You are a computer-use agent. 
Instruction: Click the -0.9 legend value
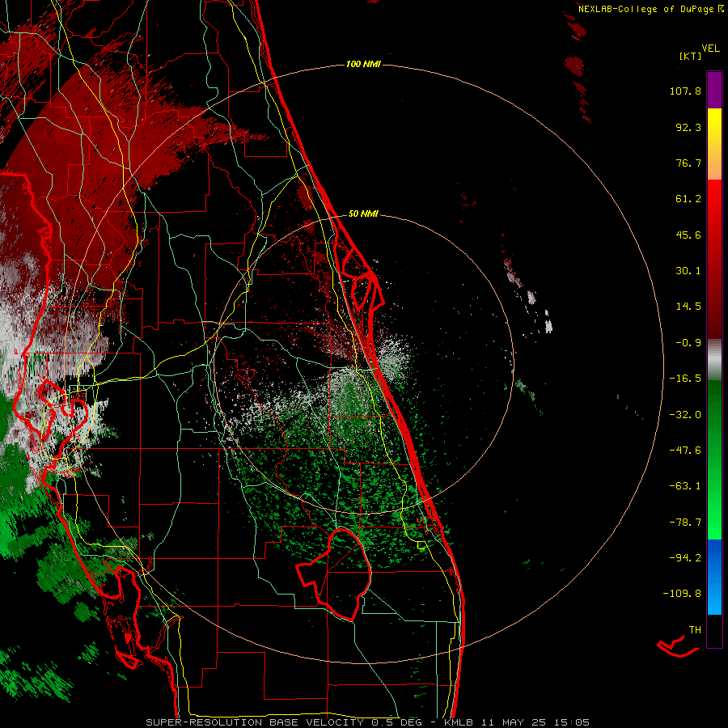coord(688,343)
